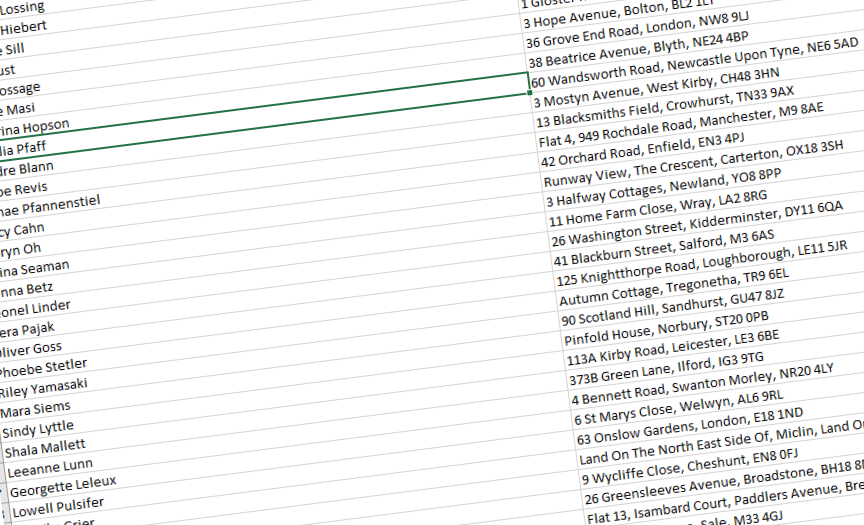Select address '36 Grove End Road, London'
The image size is (864, 525).
(x=637, y=30)
